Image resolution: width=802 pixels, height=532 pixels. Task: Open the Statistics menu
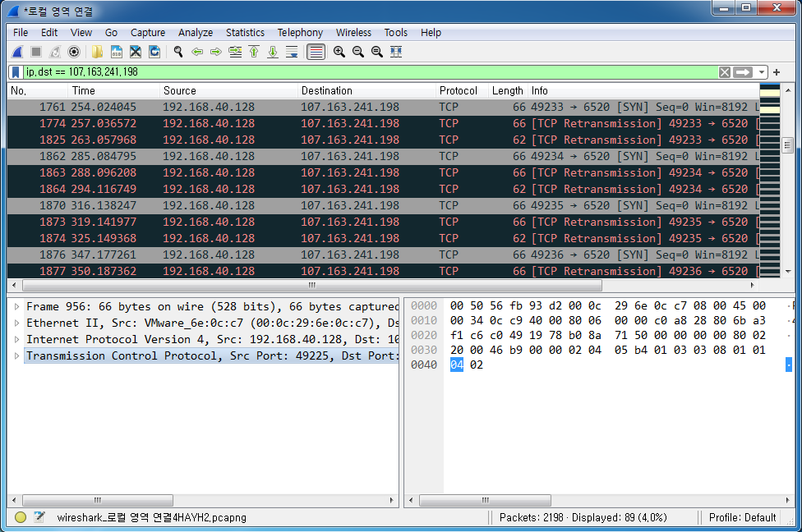pyautogui.click(x=245, y=32)
